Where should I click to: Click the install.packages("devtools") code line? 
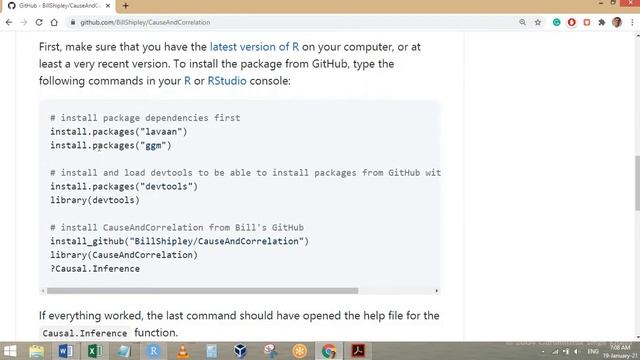click(x=124, y=187)
